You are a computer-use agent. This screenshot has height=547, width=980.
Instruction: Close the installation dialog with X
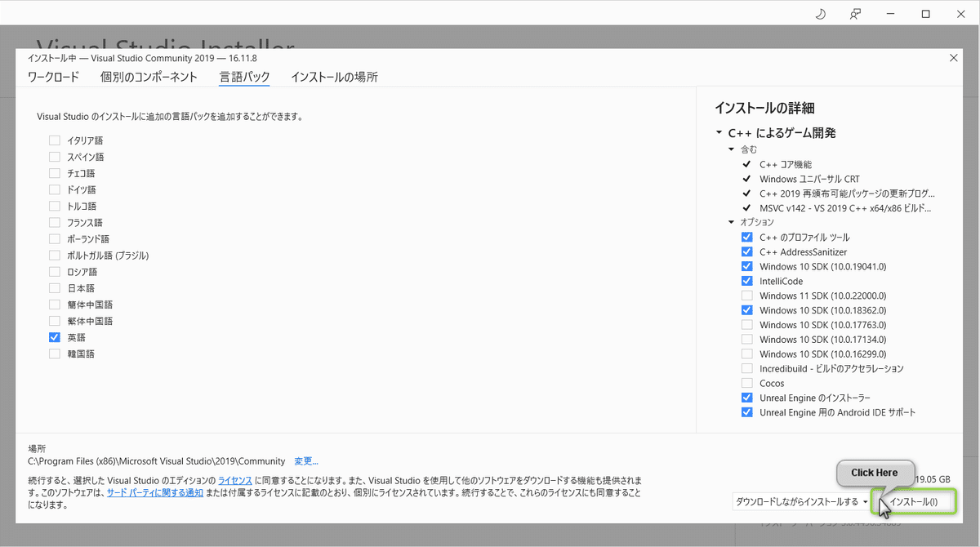coord(953,58)
